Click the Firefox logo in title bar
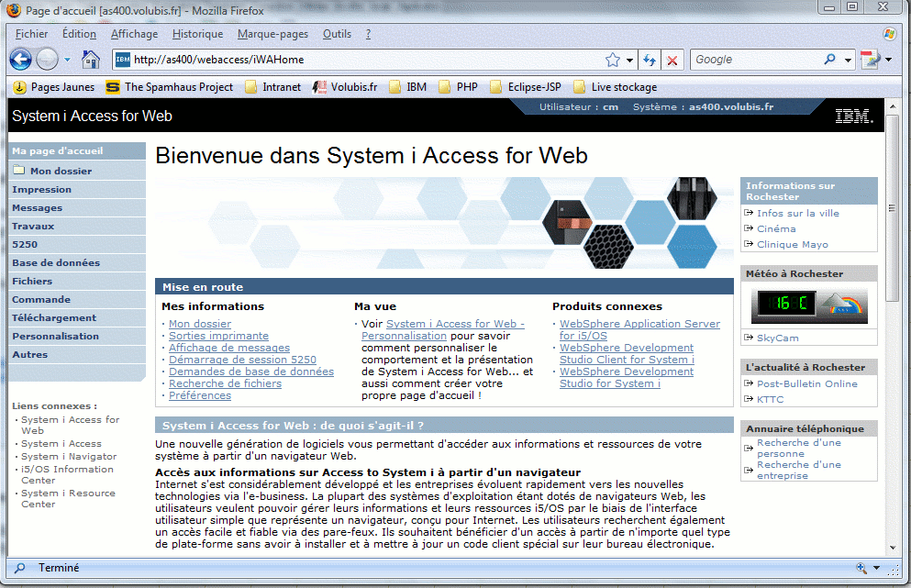This screenshot has width=911, height=588. click(14, 10)
